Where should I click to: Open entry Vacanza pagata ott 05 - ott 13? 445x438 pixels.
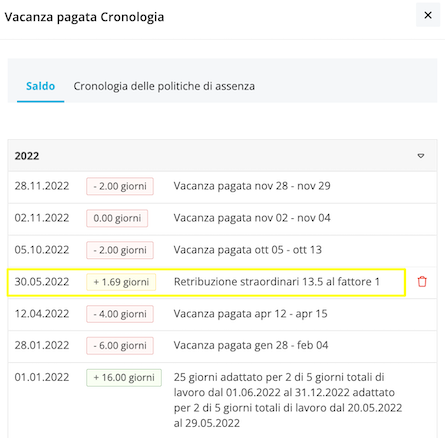(x=248, y=250)
